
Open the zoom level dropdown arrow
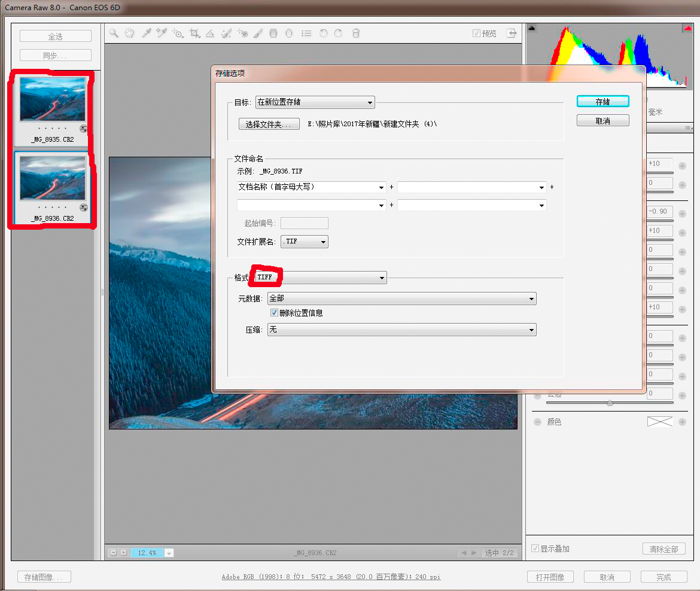coord(169,553)
